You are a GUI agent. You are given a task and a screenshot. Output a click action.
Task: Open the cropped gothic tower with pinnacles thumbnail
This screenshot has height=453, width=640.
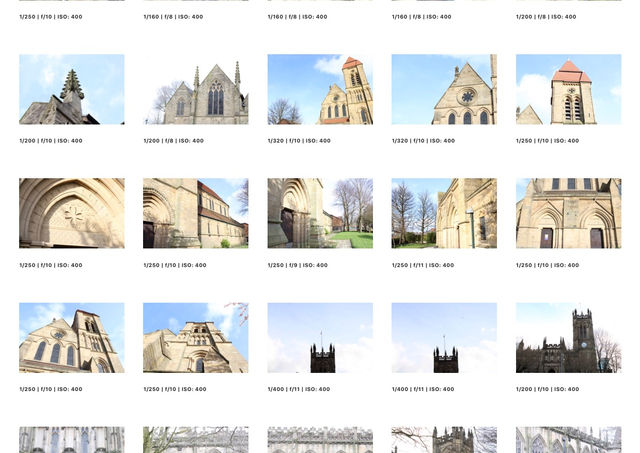(444, 440)
